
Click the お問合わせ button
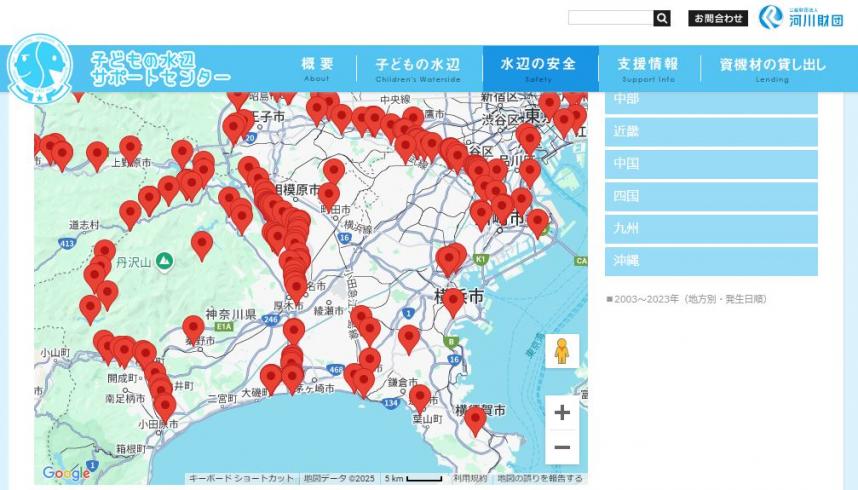click(717, 18)
